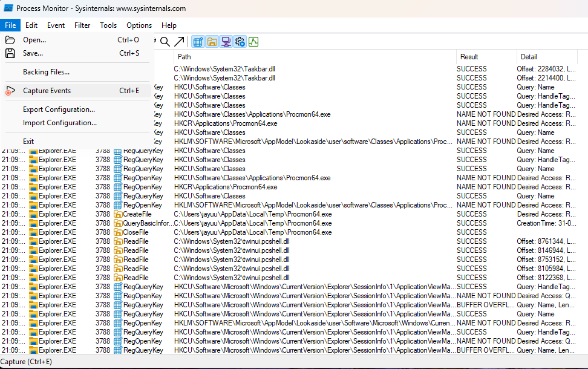
Task: Open the Event menu
Action: click(56, 25)
